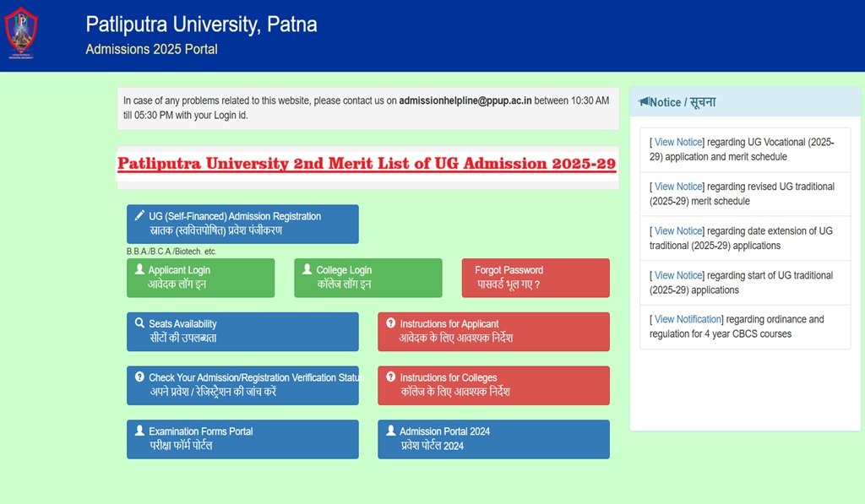Click the question icon on Instructions for Colleges

click(390, 377)
